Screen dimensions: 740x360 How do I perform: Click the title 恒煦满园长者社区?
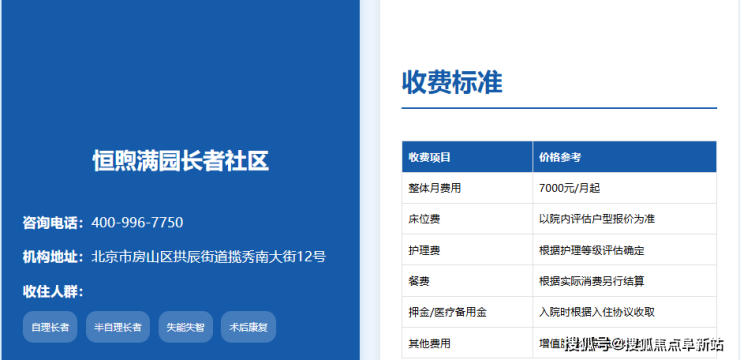[180, 161]
